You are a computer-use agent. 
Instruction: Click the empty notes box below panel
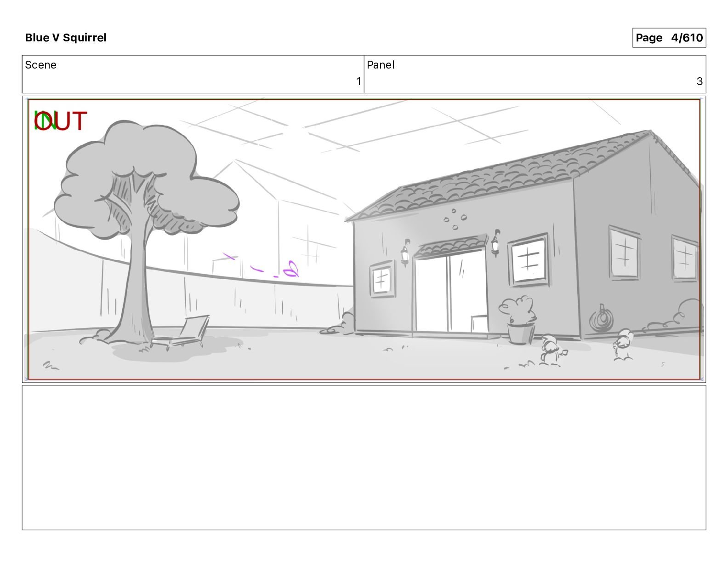click(364, 458)
